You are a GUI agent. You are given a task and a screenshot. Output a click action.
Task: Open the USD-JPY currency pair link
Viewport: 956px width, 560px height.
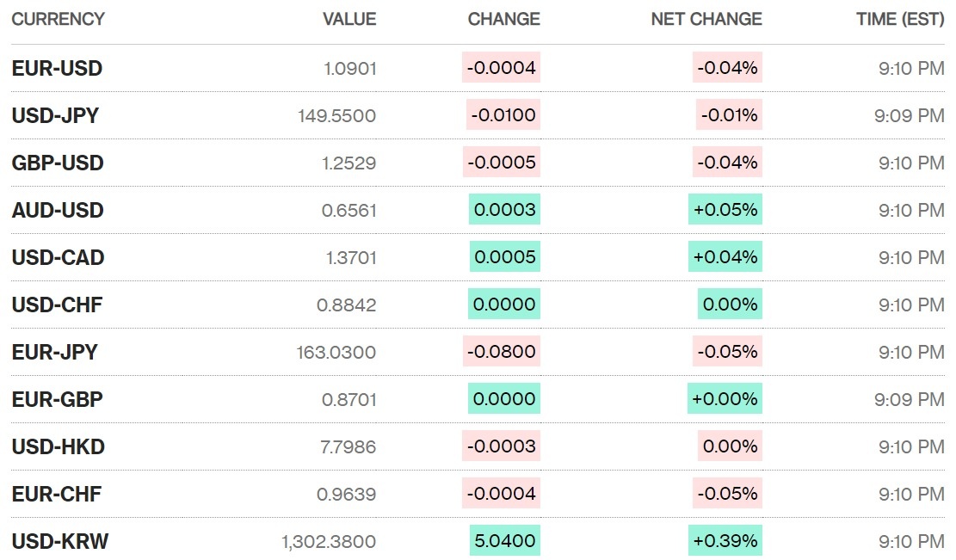click(55, 116)
